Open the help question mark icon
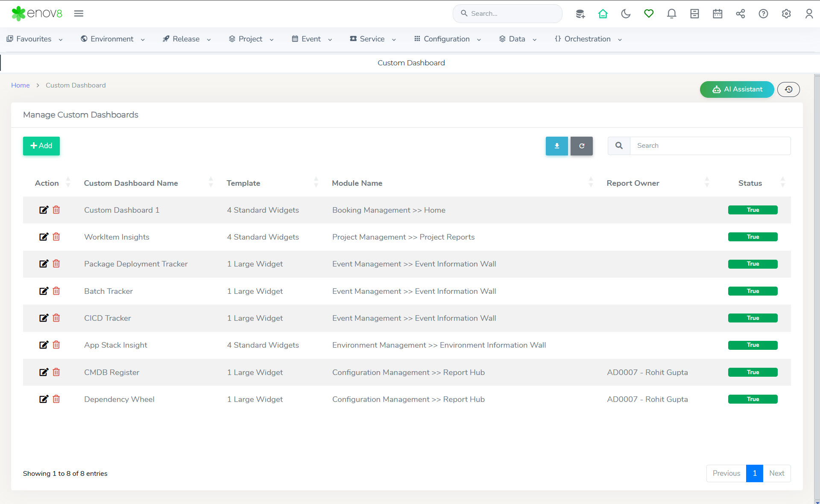 click(x=763, y=14)
